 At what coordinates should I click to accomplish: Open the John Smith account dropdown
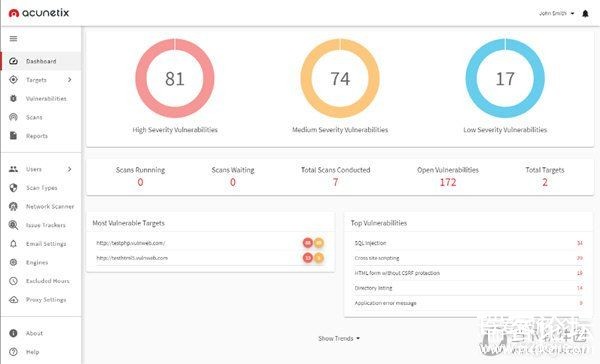click(556, 13)
